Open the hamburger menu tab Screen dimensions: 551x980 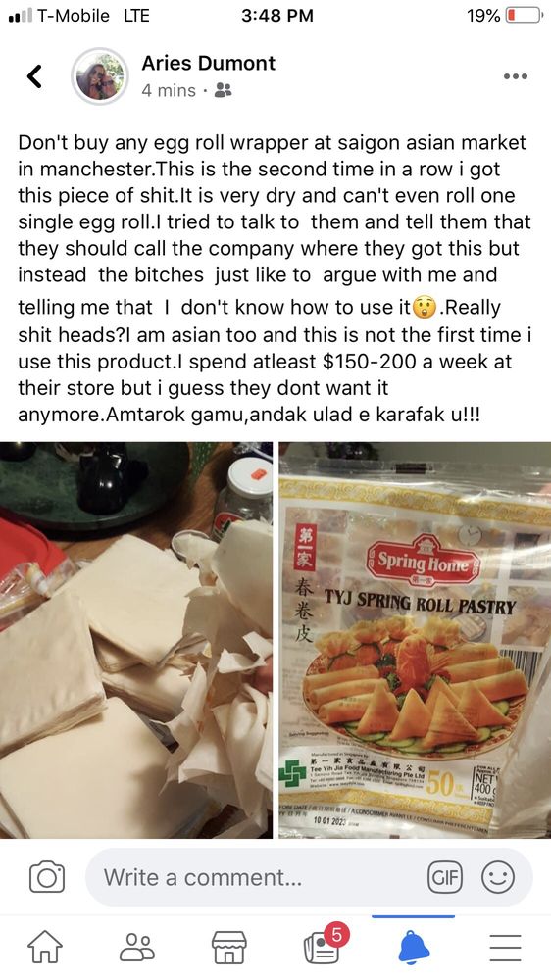coord(505,948)
